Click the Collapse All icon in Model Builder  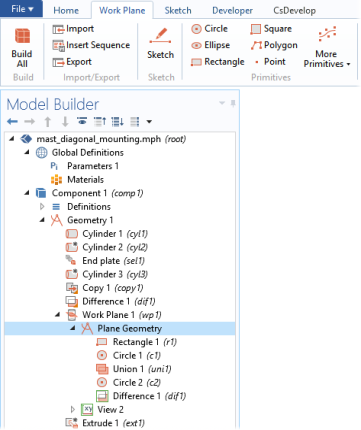click(x=100, y=122)
